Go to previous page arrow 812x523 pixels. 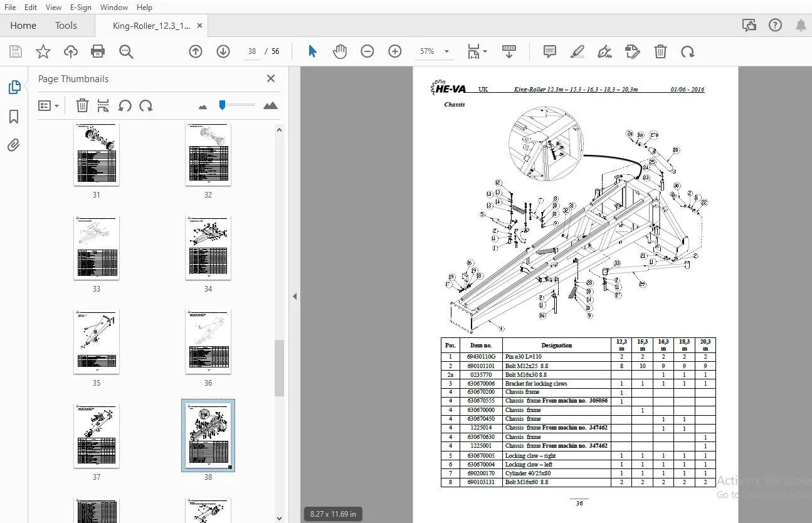[196, 51]
